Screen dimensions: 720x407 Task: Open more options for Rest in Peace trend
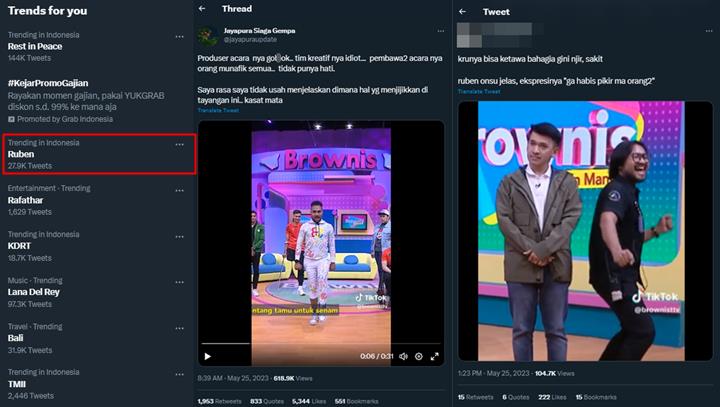[x=179, y=37]
